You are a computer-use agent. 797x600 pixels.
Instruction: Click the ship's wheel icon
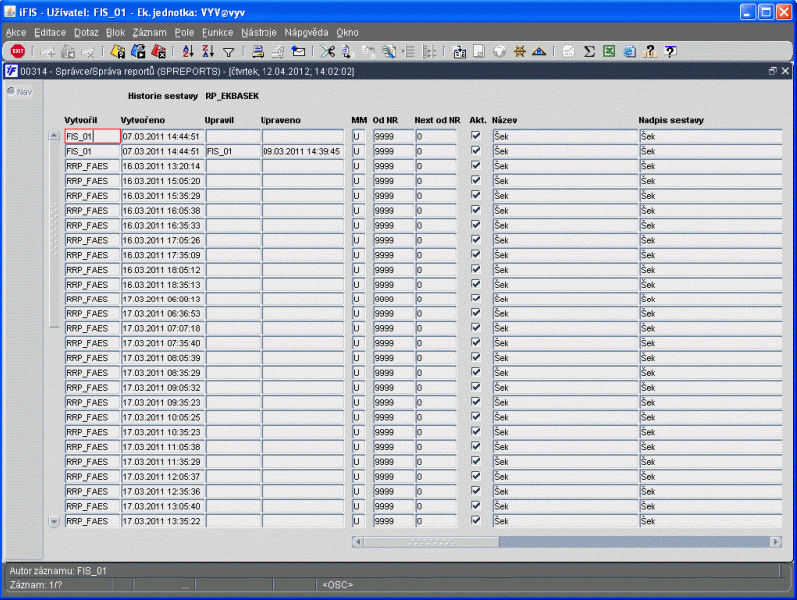[519, 51]
